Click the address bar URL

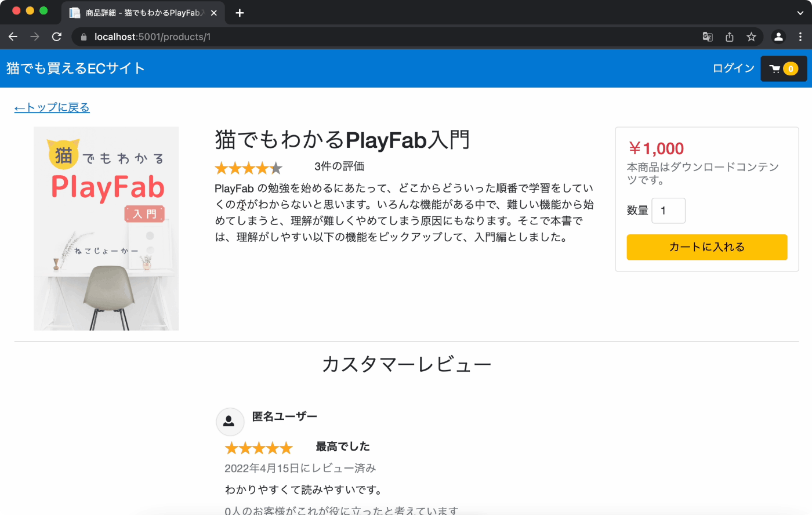pyautogui.click(x=153, y=37)
